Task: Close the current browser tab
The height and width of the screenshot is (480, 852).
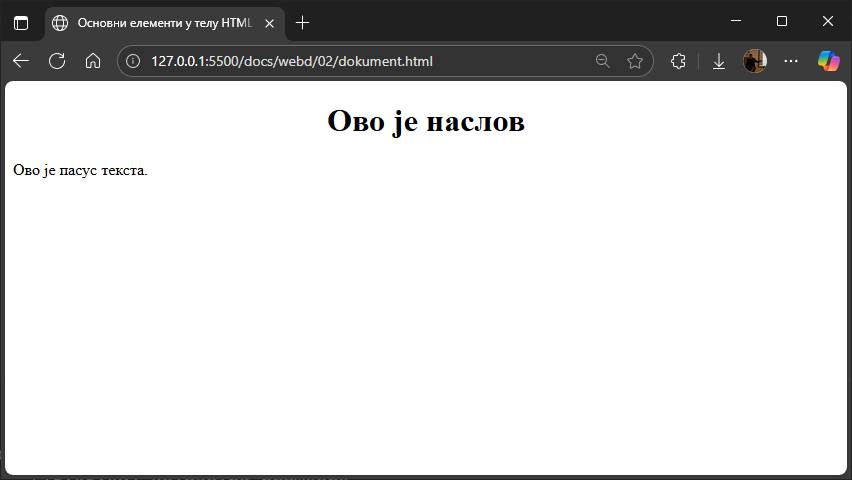Action: pyautogui.click(x=269, y=23)
